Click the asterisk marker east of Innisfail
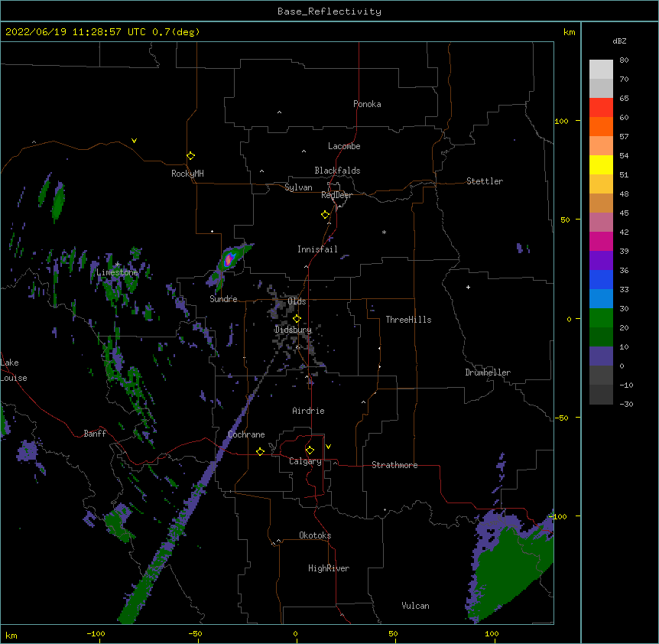This screenshot has width=659, height=644. tap(384, 232)
